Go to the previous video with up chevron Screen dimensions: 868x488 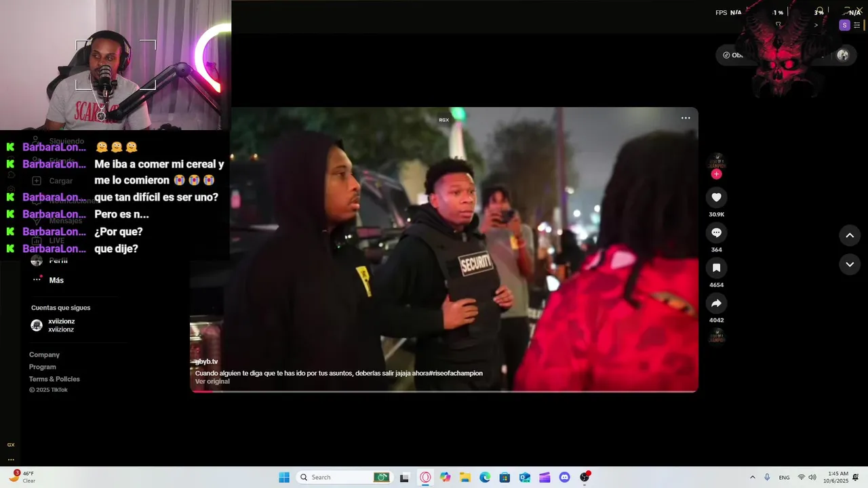click(850, 235)
